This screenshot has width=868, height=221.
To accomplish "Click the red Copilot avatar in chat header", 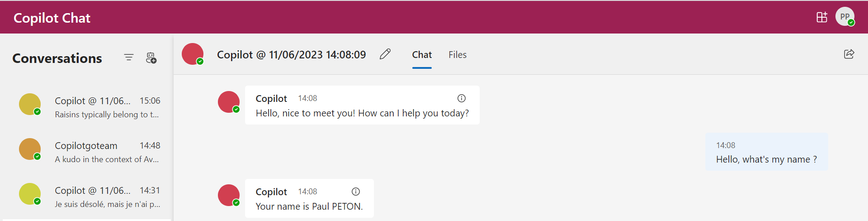I will click(x=193, y=54).
